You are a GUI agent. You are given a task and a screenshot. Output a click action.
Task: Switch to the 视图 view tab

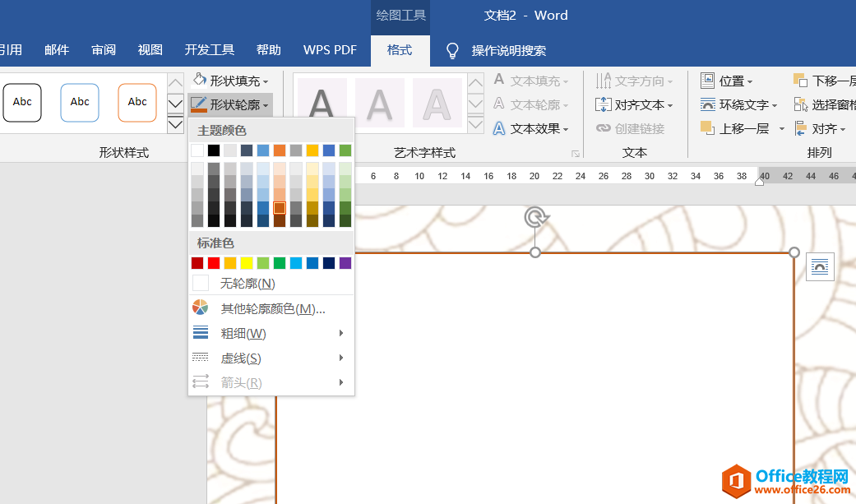click(150, 50)
